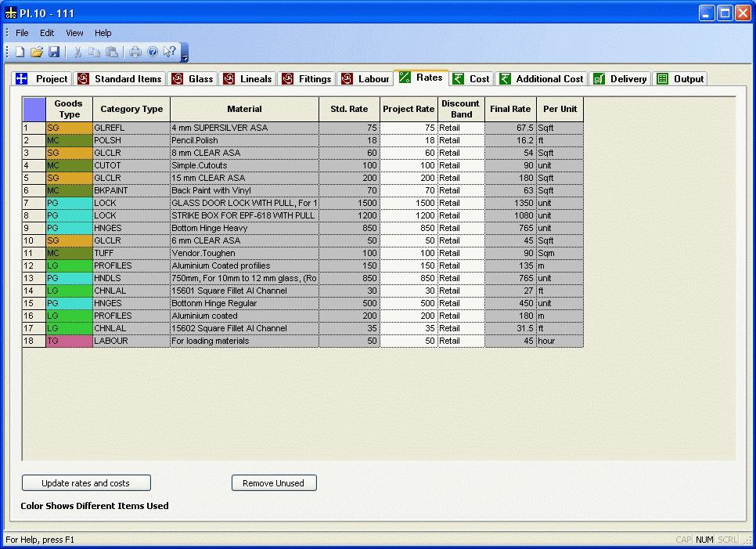Go to the Additional Cost tab
The image size is (756, 549).
point(541,79)
